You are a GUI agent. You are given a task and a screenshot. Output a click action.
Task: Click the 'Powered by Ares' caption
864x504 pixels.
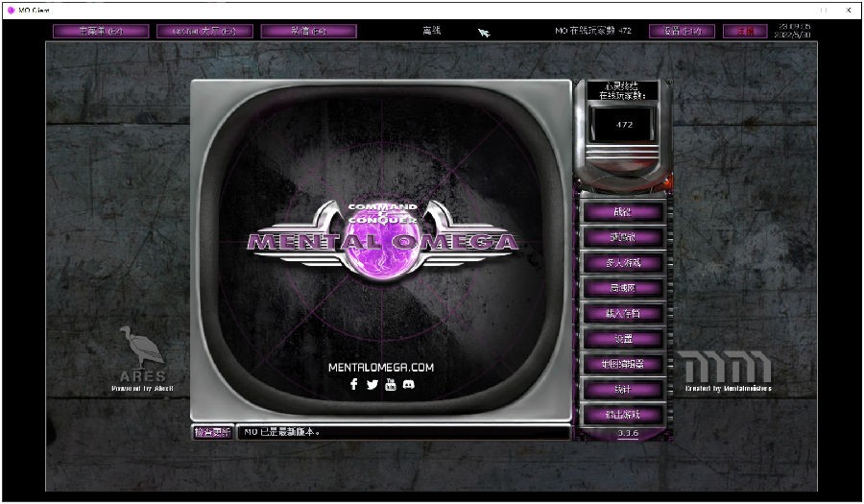(x=142, y=389)
